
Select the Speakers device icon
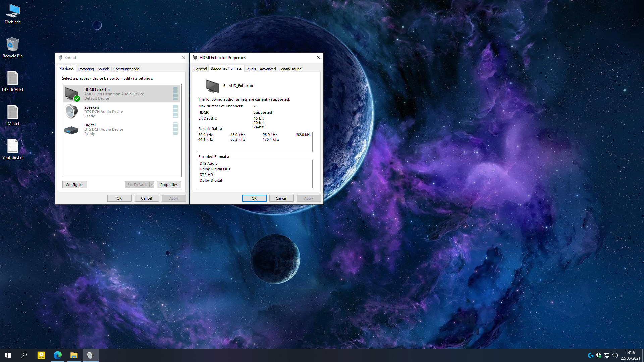[71, 111]
